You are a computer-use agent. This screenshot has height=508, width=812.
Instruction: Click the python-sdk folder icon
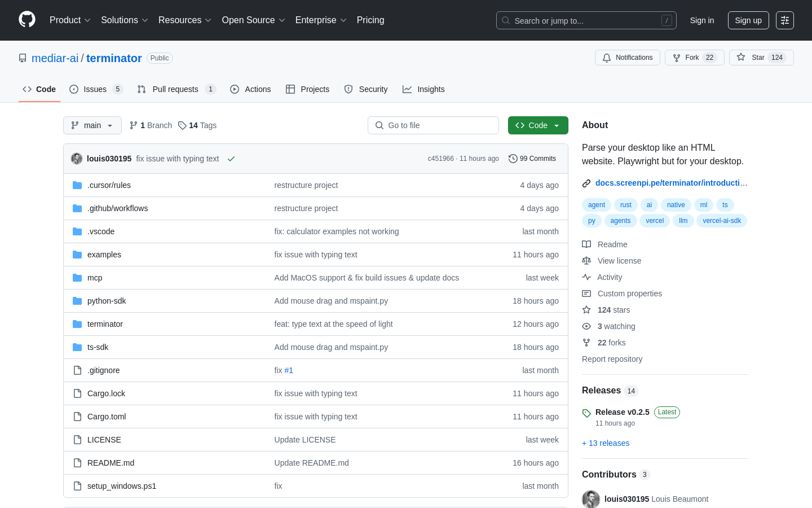coord(77,301)
